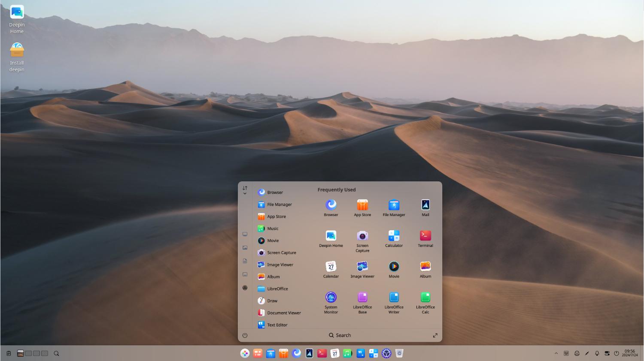Image resolution: width=644 pixels, height=361 pixels.
Task: Open on-screen keyboard tray icon
Action: pyautogui.click(x=566, y=353)
